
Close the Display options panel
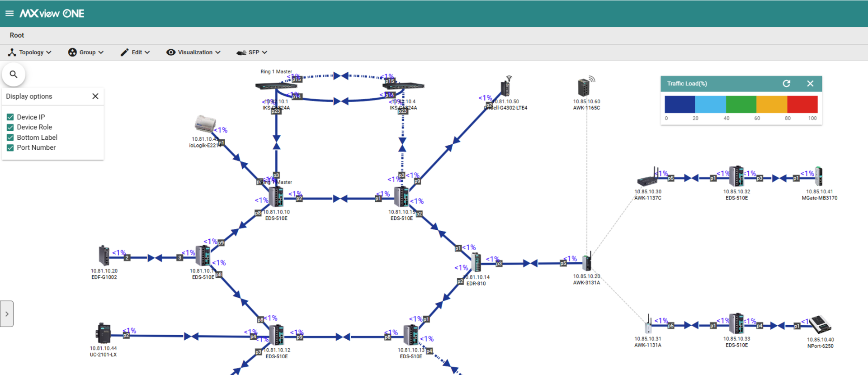point(95,96)
